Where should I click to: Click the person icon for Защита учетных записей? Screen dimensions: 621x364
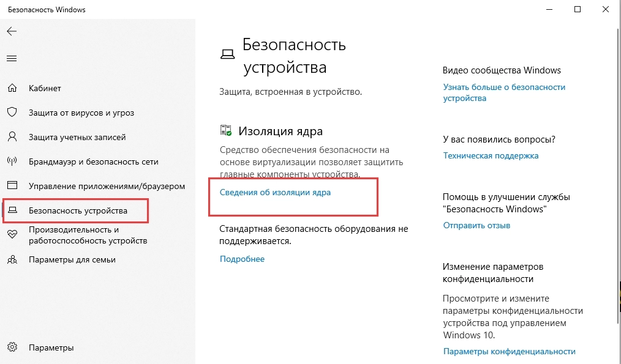click(x=11, y=136)
